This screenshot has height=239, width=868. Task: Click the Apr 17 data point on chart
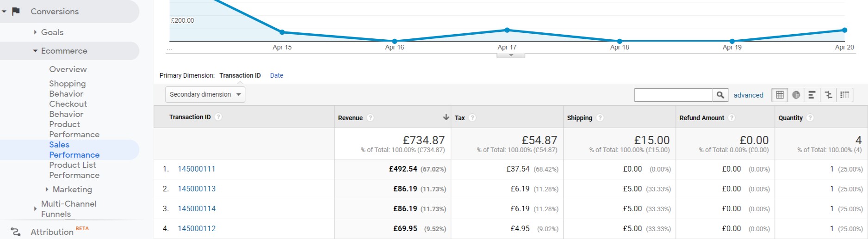coord(507,30)
